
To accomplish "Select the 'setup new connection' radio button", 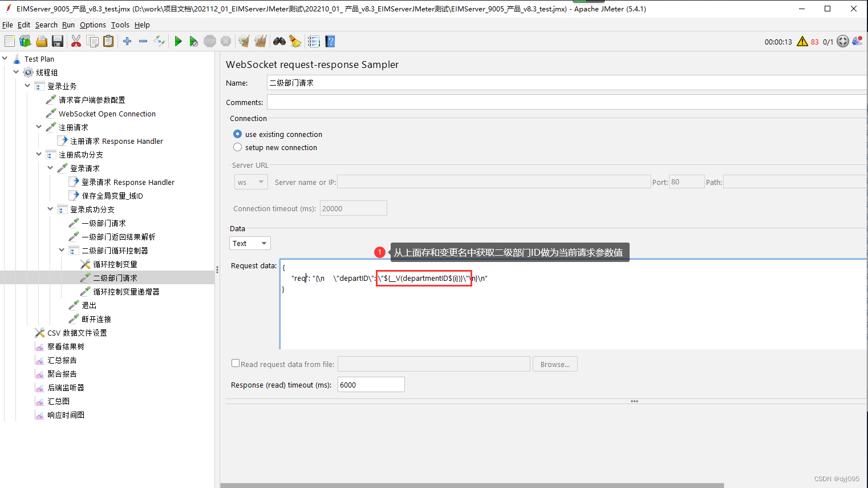I will [238, 147].
